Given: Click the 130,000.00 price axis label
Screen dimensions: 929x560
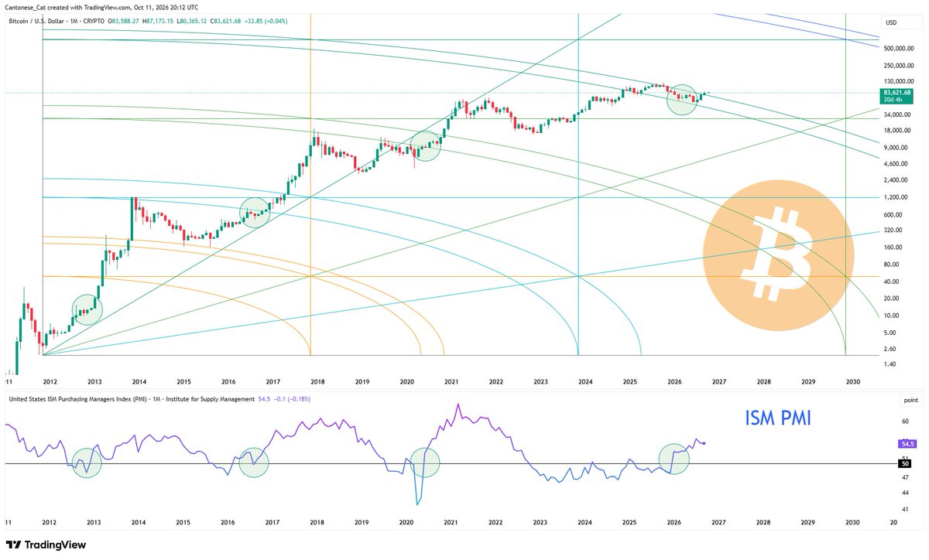Looking at the screenshot, I should pyautogui.click(x=900, y=81).
